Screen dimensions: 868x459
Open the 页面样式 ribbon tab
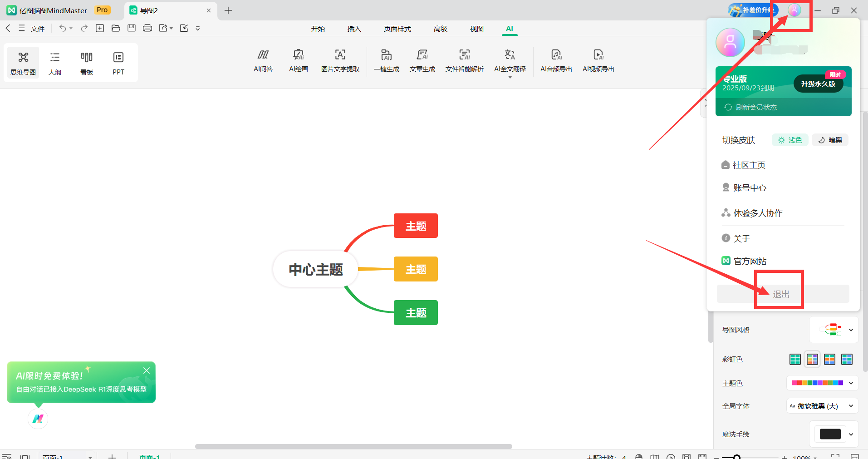[397, 29]
